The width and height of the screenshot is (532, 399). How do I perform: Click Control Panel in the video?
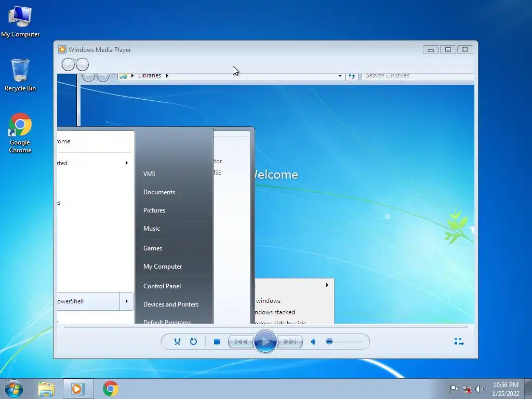[x=162, y=286]
